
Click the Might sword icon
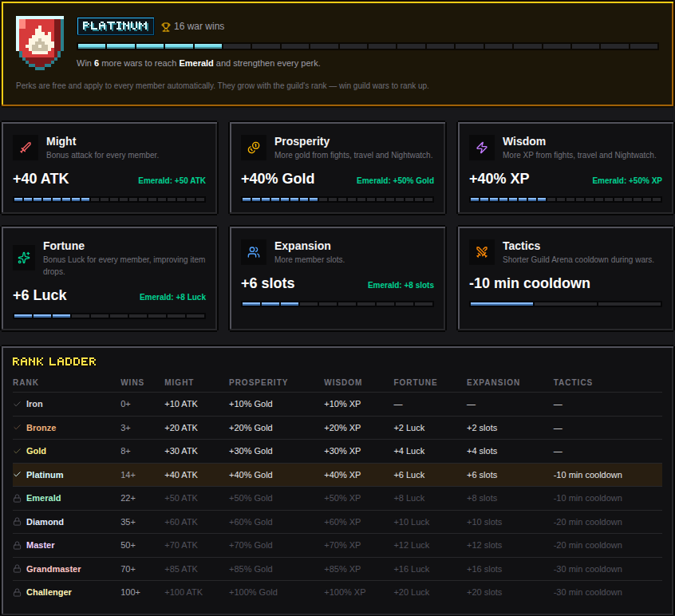click(x=26, y=148)
